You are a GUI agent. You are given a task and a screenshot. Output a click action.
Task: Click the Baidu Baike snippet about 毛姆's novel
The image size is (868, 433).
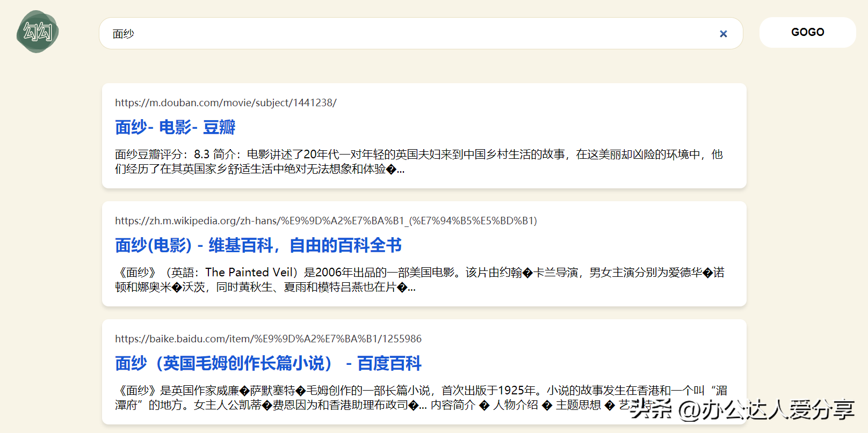point(421,398)
